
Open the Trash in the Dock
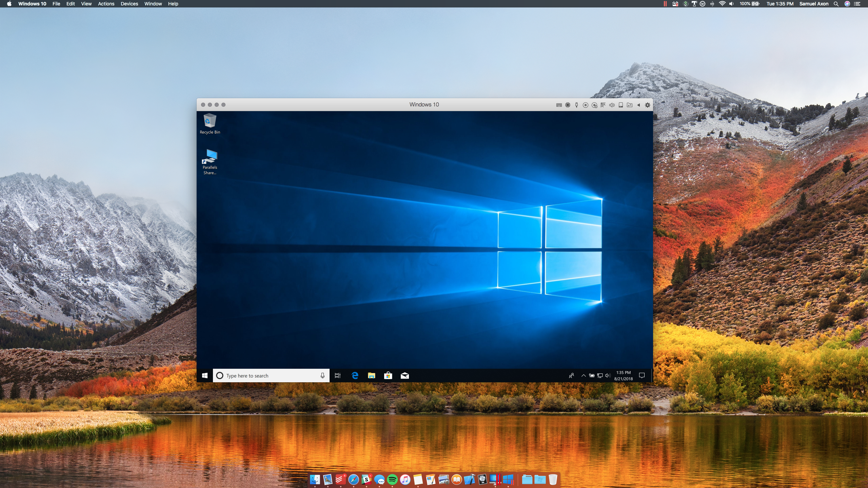click(553, 479)
